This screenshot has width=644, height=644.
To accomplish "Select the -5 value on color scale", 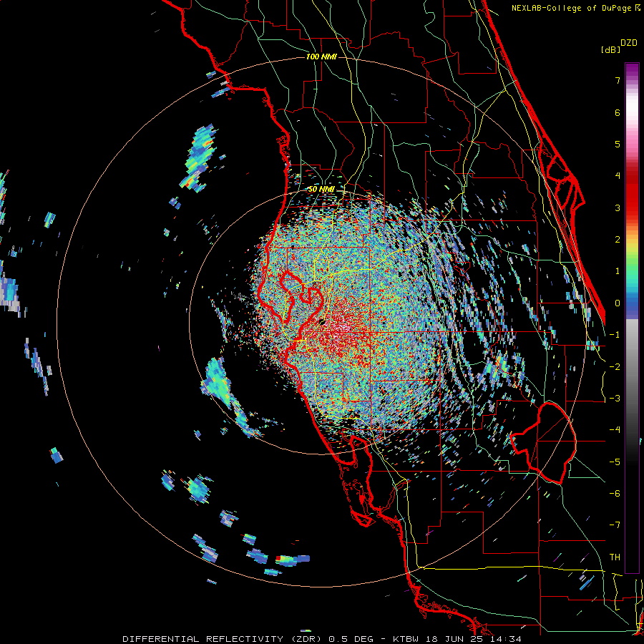I will tap(615, 462).
